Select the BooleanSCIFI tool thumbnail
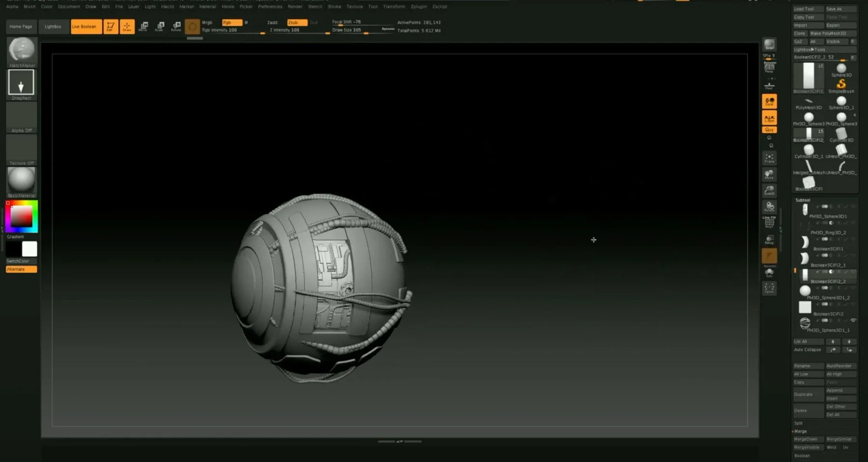Image resolution: width=868 pixels, height=462 pixels. [x=809, y=184]
